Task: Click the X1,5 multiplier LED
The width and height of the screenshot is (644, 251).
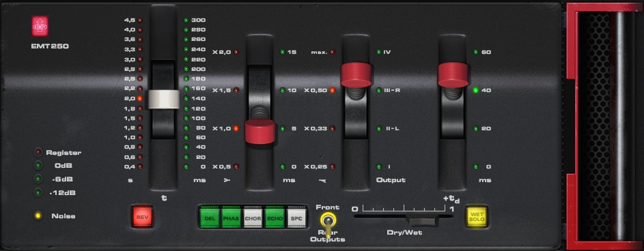Action: [236, 90]
